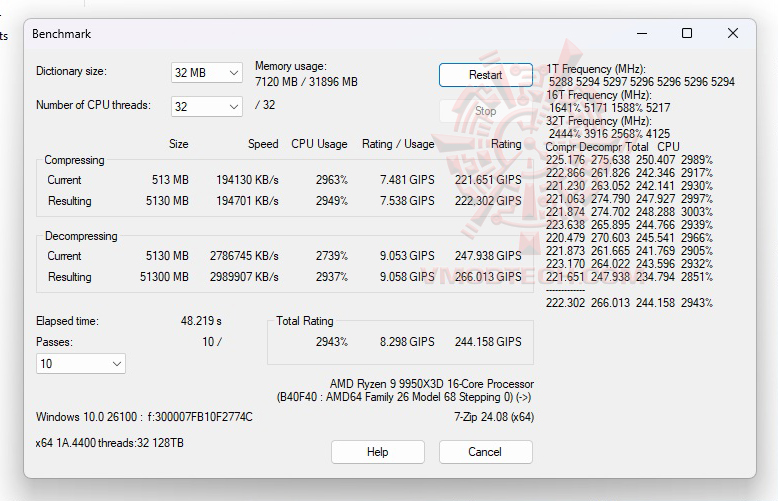Viewport: 778px width, 501px height.
Task: Click the compressing resulting 7.538 GIPS value
Action: click(x=407, y=201)
